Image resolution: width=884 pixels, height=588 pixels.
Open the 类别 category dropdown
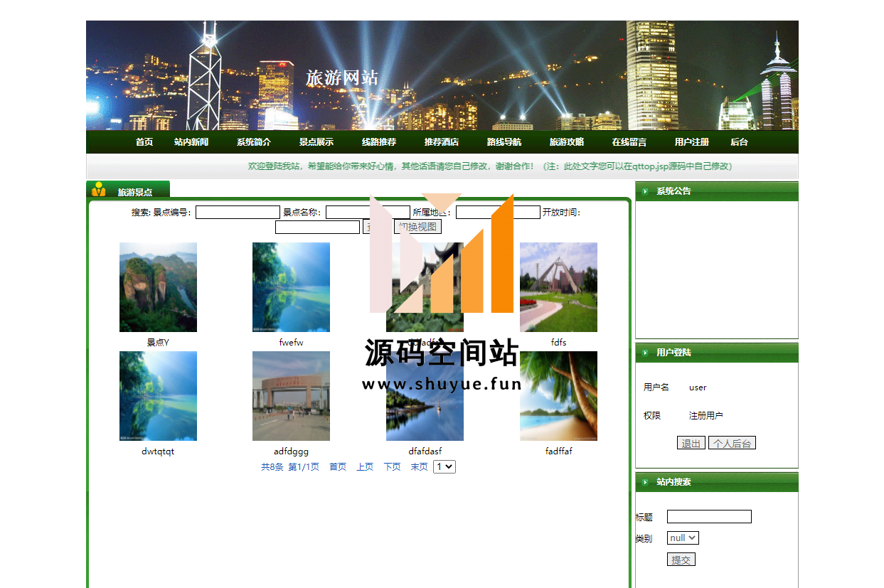(683, 538)
